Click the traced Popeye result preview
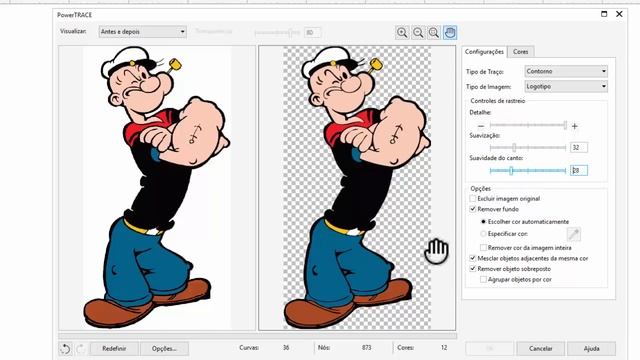The image size is (640, 360). (x=357, y=188)
